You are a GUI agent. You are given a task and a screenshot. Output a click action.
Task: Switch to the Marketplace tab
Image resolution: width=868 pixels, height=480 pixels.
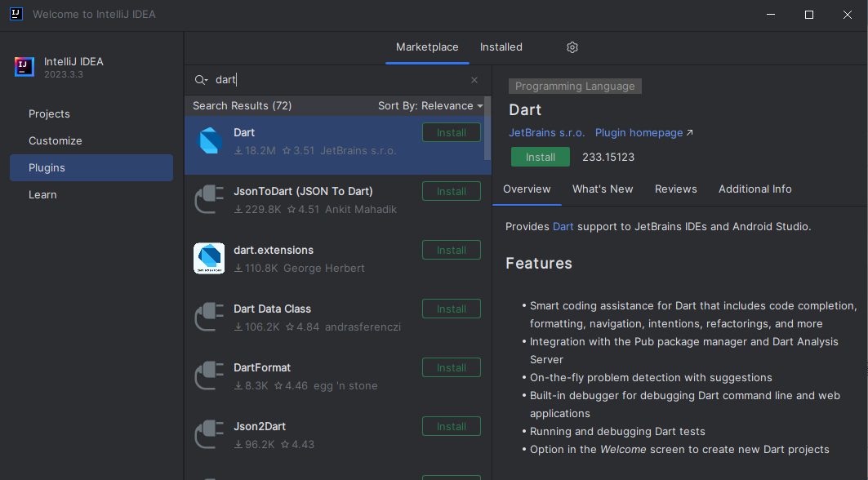coord(427,47)
